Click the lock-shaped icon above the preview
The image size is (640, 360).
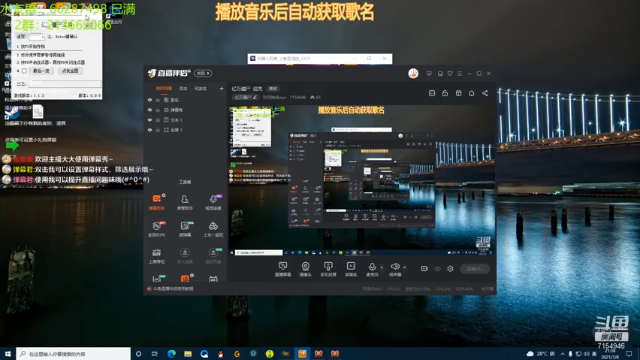pyautogui.click(x=445, y=93)
